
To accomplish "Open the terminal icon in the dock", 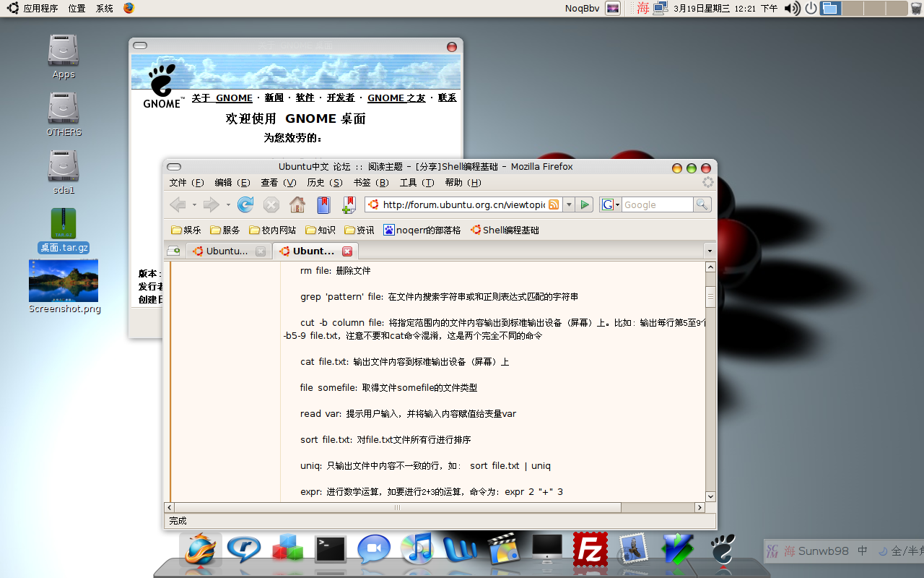I will (331, 549).
